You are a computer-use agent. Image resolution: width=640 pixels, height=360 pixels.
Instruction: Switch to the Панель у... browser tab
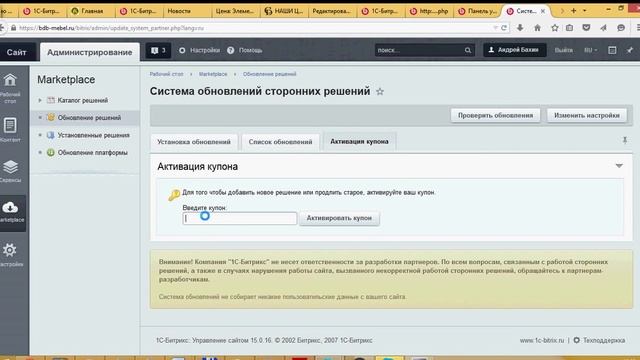[478, 11]
